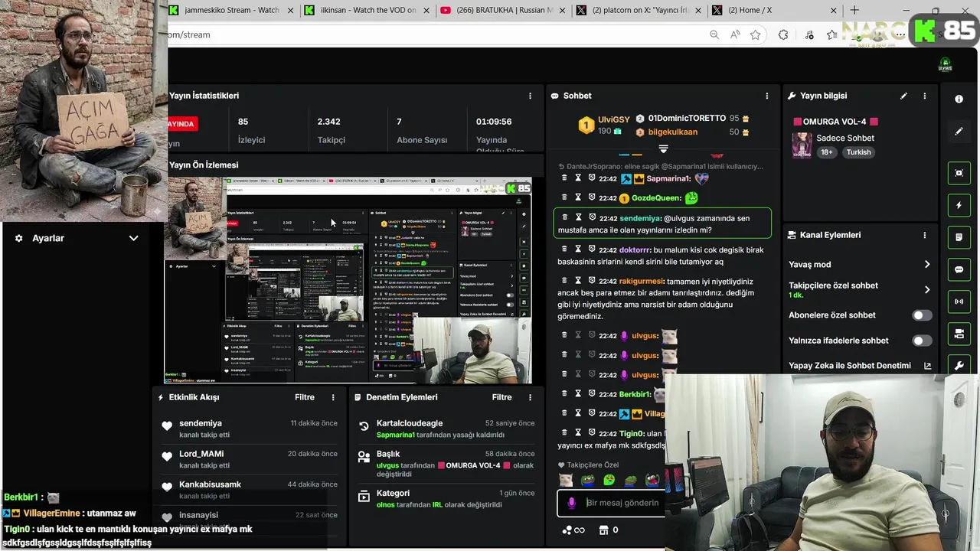The width and height of the screenshot is (980, 551).
Task: Open UlviGSY profile in leaderboard
Action: (614, 119)
